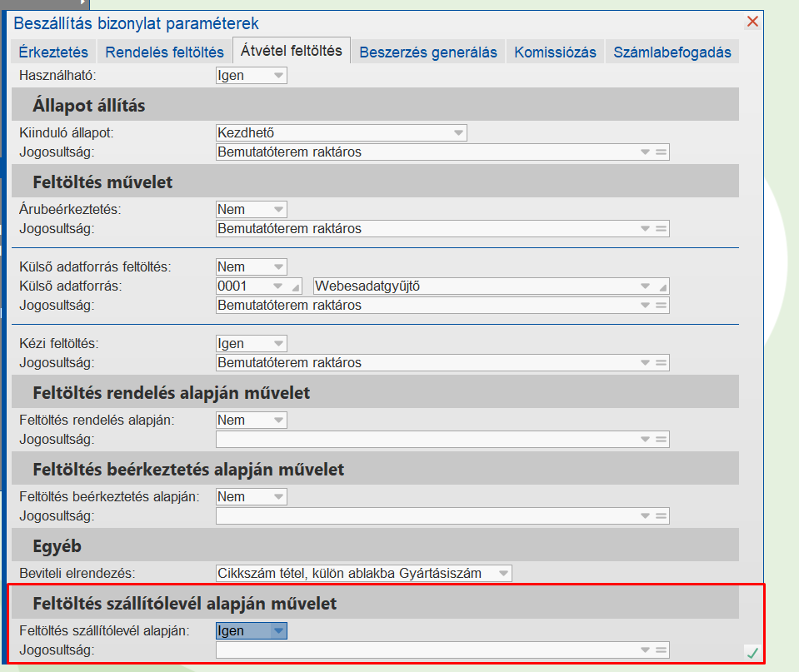
Task: Open the Feltöltés beérkeztetés alapján Nem dropdown
Action: (278, 497)
